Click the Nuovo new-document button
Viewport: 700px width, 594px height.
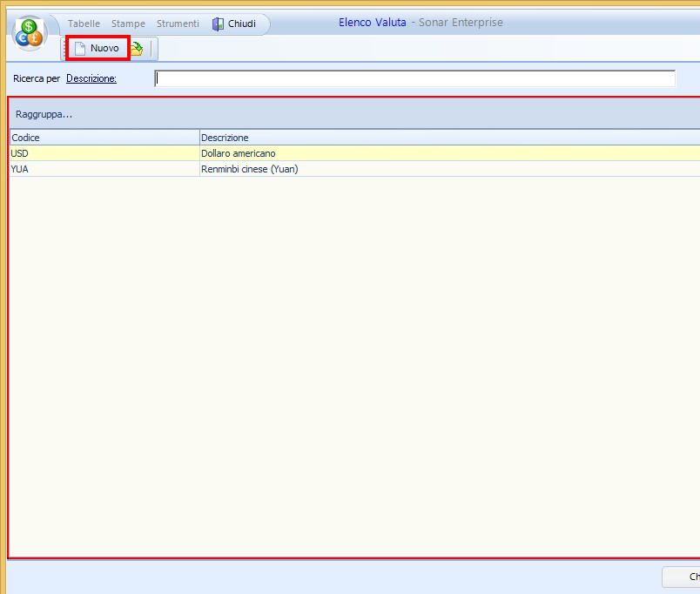98,48
